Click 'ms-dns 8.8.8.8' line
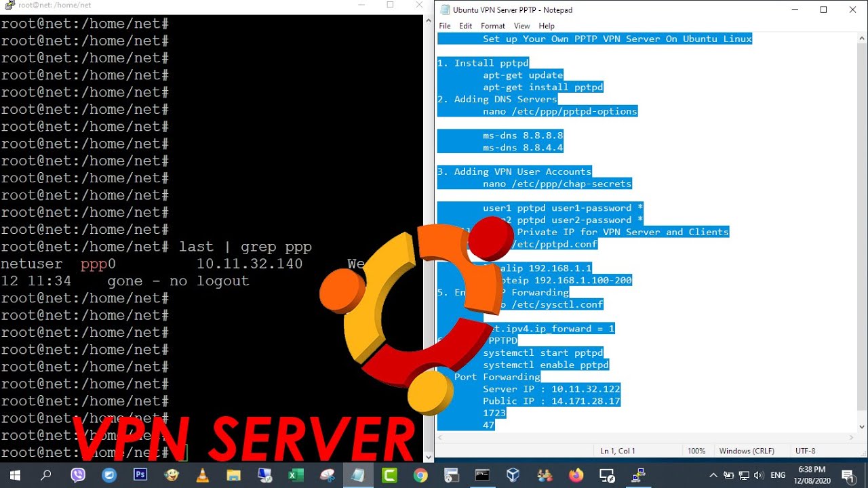The image size is (868, 488). pos(523,135)
